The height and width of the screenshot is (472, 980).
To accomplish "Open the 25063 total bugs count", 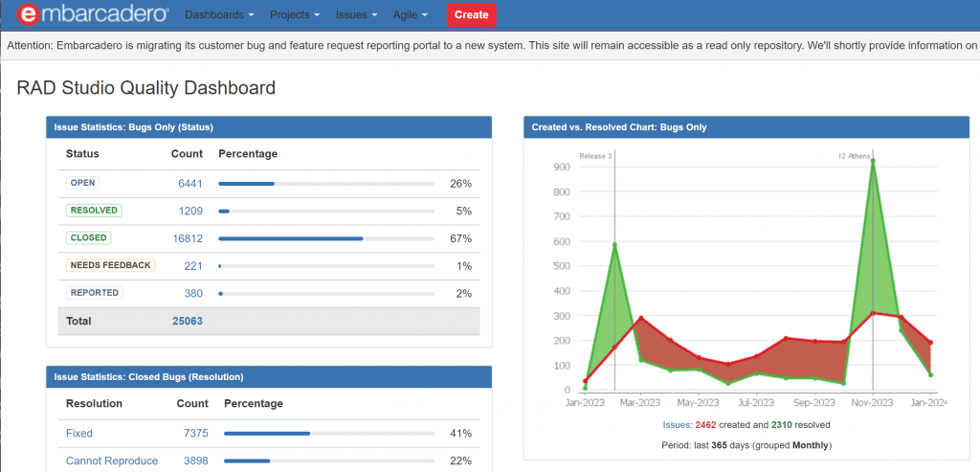I will [x=188, y=322].
